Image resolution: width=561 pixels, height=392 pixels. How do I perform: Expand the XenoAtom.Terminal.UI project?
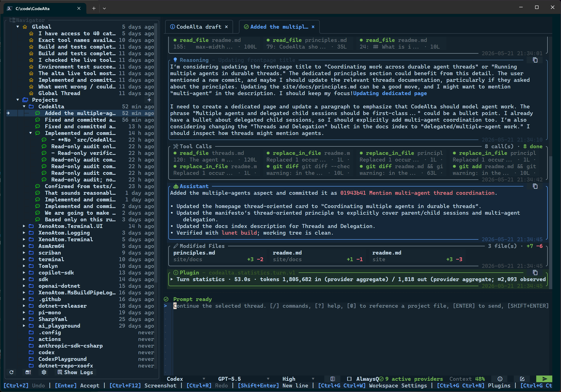tap(24, 226)
